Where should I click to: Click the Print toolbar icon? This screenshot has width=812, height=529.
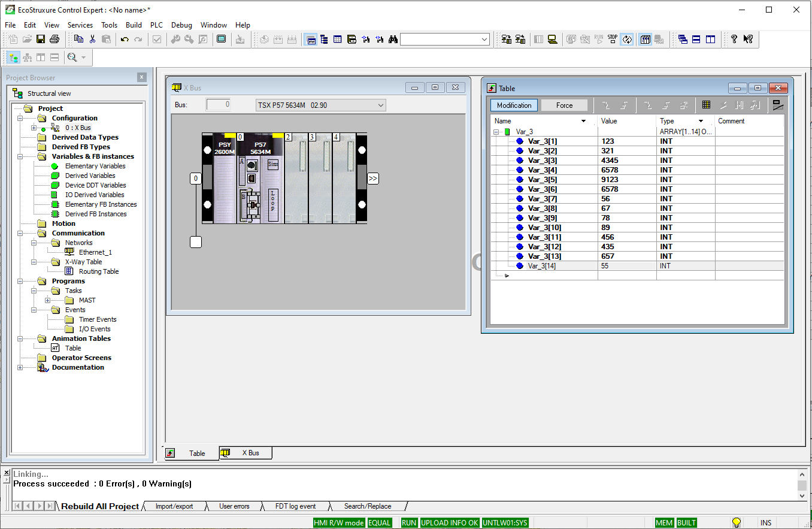54,39
